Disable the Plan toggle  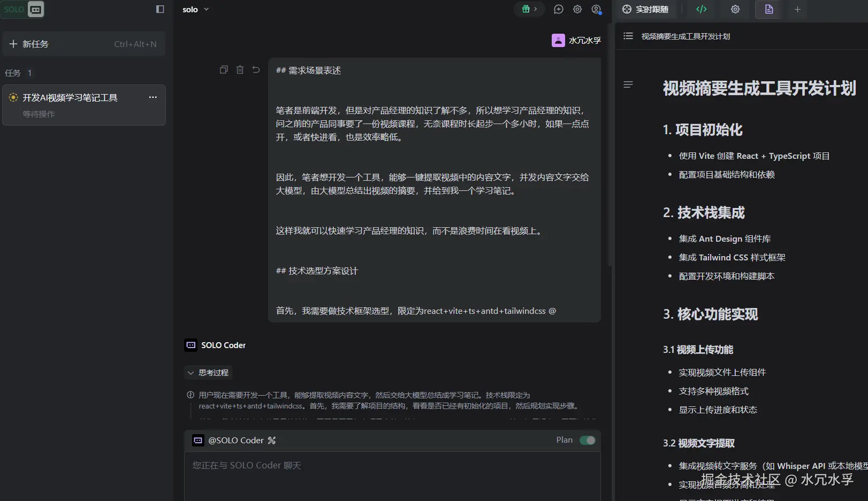(587, 440)
